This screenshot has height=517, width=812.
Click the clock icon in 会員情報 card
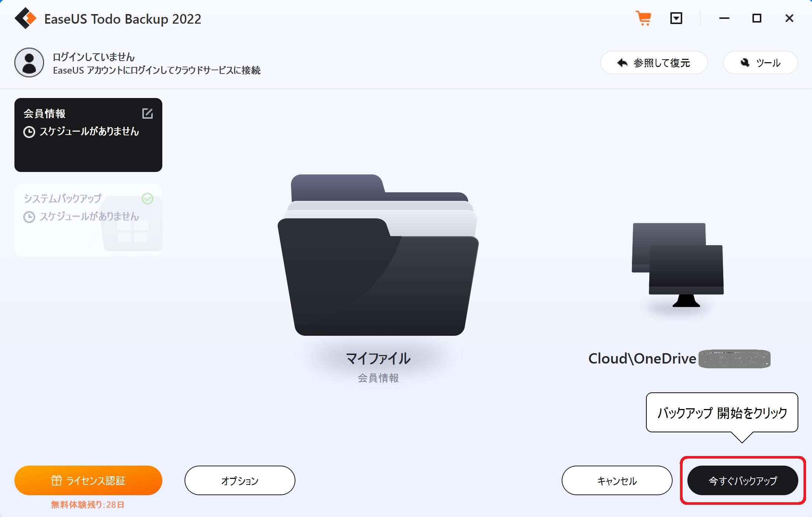pyautogui.click(x=29, y=132)
